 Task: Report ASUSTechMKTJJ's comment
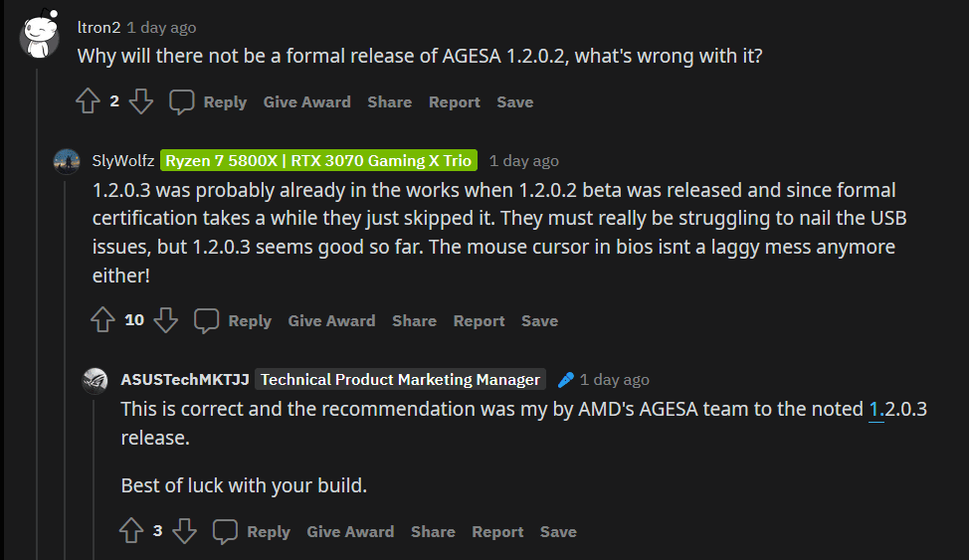(x=497, y=531)
